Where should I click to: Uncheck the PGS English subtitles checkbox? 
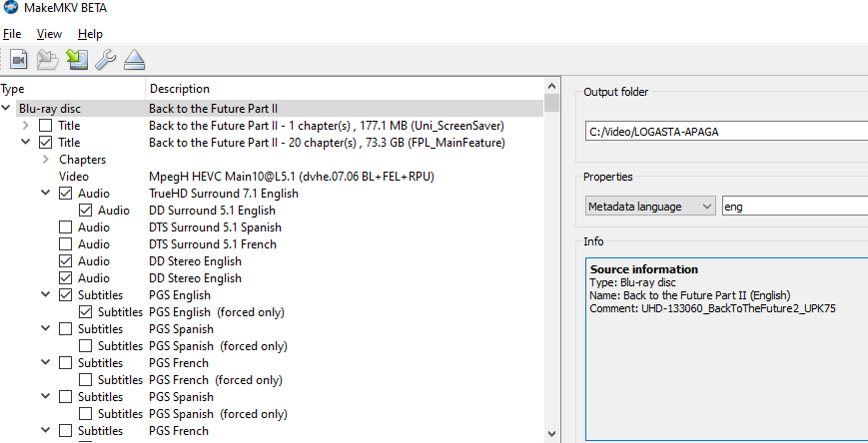pyautogui.click(x=65, y=294)
